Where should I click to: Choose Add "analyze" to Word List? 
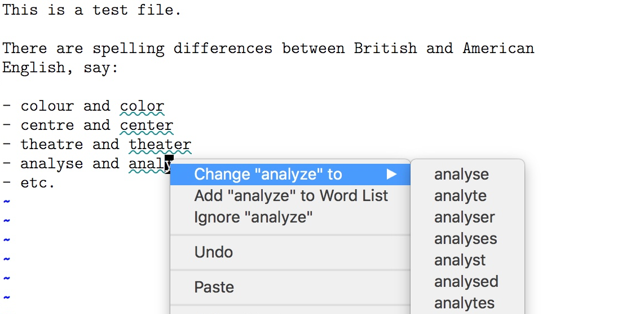[x=291, y=196]
